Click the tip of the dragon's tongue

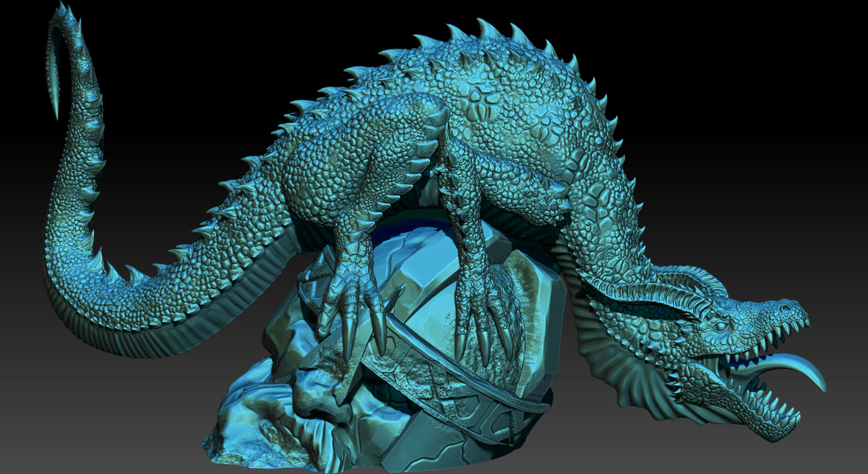tap(821, 384)
